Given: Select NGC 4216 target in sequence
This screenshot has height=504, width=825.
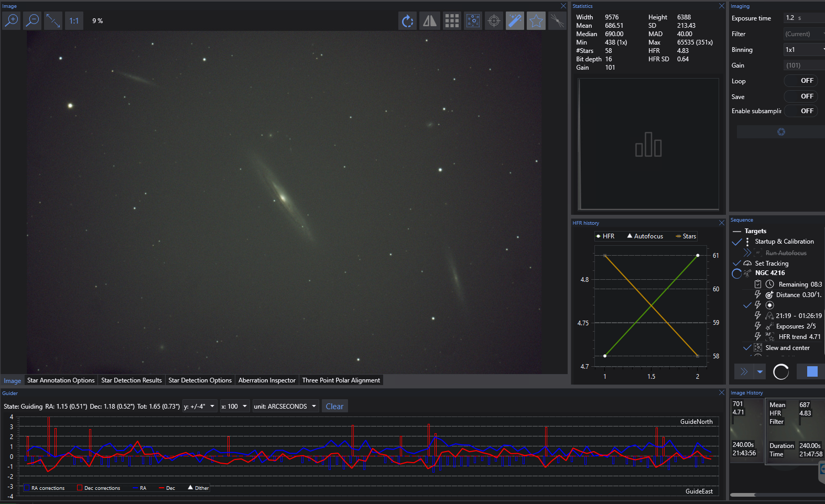Looking at the screenshot, I should pyautogui.click(x=769, y=273).
